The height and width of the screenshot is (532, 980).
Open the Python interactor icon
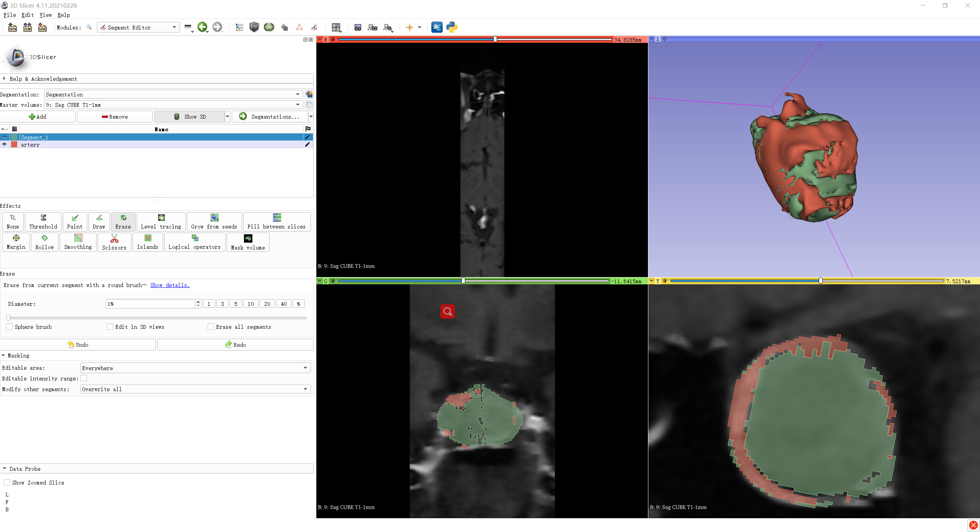click(452, 27)
